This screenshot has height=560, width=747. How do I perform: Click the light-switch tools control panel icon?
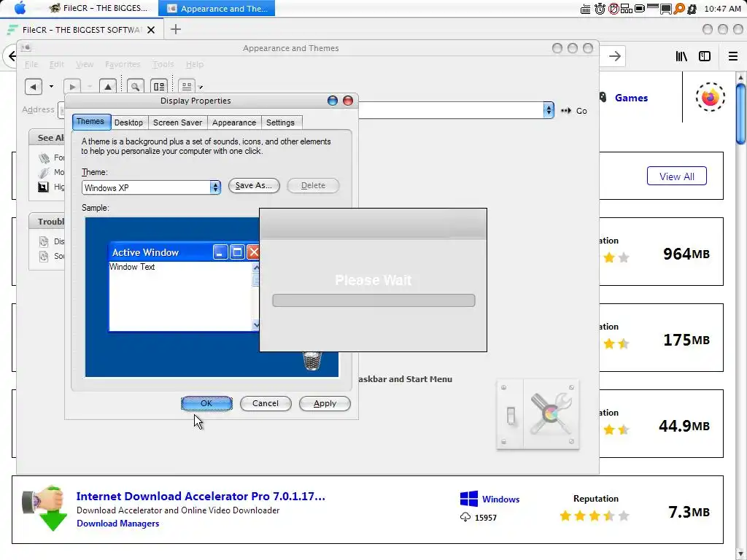tap(538, 414)
